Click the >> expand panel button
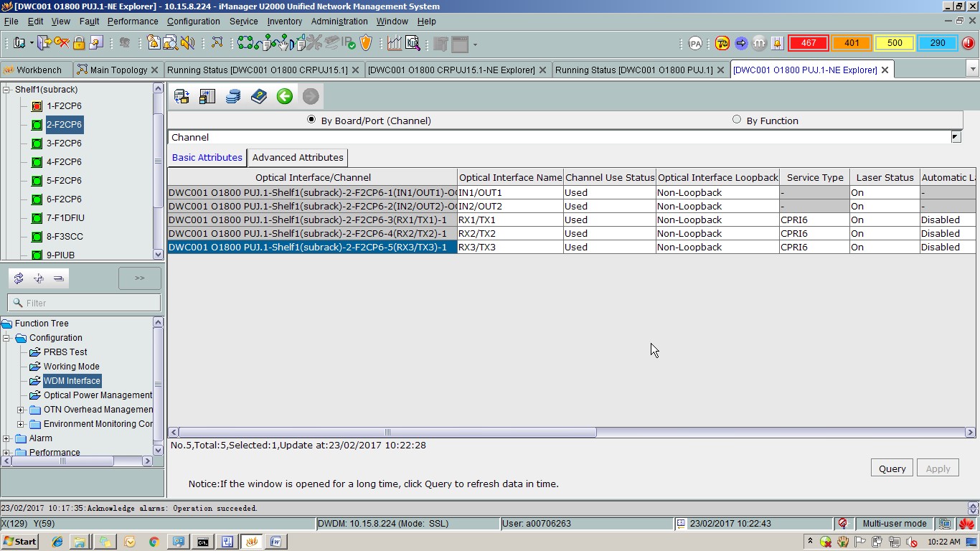Viewport: 980px width, 551px height. click(139, 278)
